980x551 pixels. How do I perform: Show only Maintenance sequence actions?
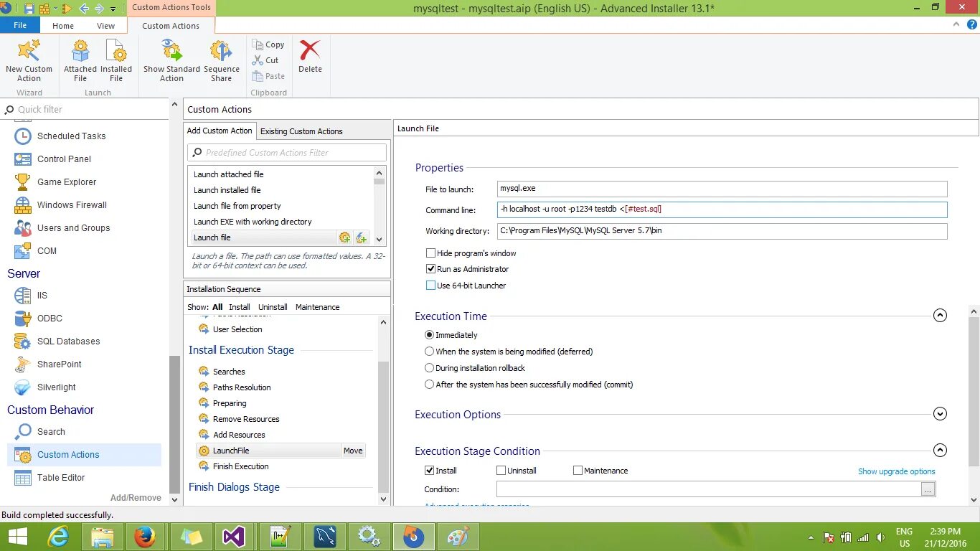tap(317, 307)
